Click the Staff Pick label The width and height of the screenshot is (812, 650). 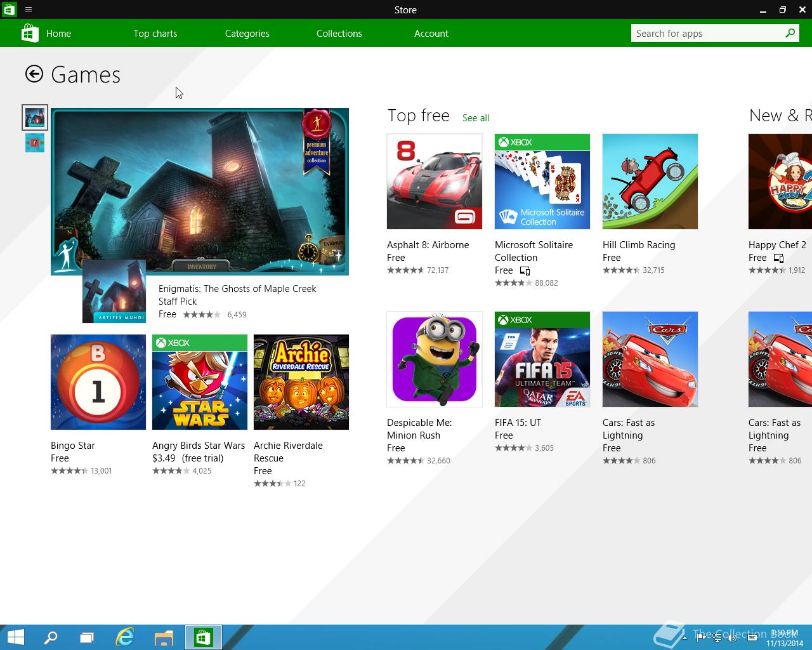point(178,302)
